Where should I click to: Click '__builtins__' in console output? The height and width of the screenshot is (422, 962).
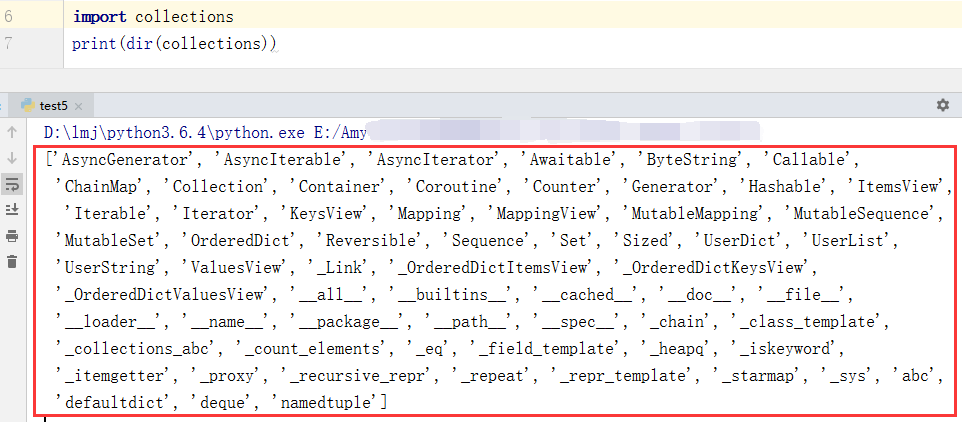pyautogui.click(x=452, y=294)
